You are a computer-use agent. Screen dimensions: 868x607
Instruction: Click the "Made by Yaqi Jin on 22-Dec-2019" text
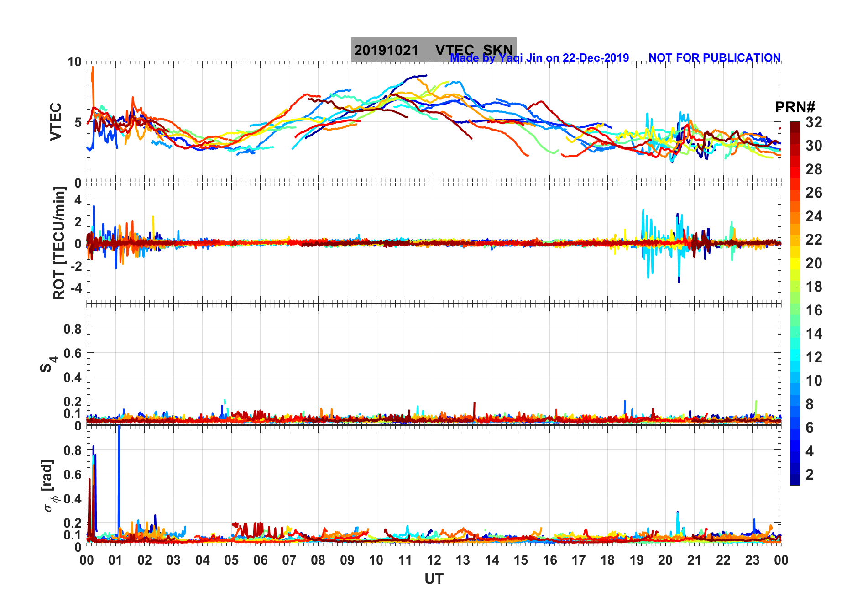pos(539,58)
